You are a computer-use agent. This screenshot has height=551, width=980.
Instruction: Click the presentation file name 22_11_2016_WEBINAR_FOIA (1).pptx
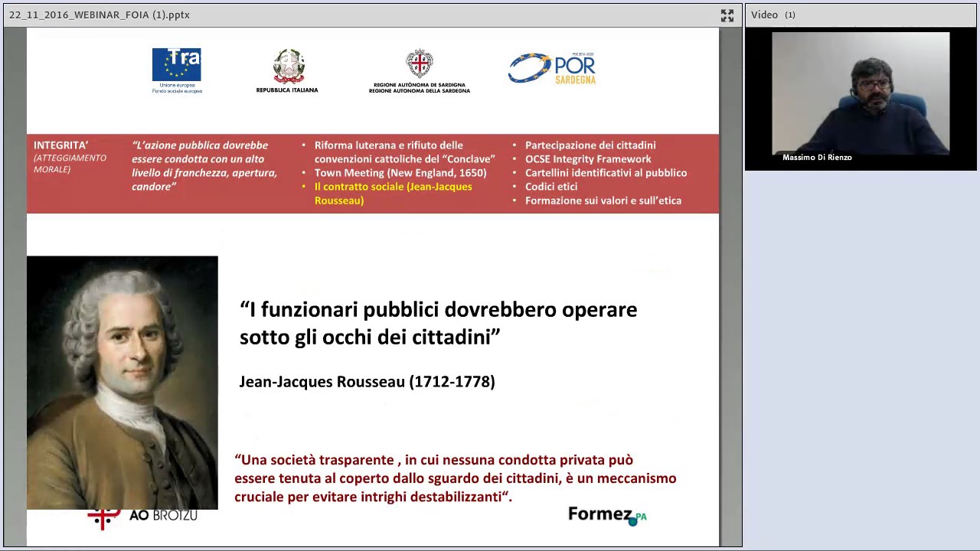(x=100, y=15)
